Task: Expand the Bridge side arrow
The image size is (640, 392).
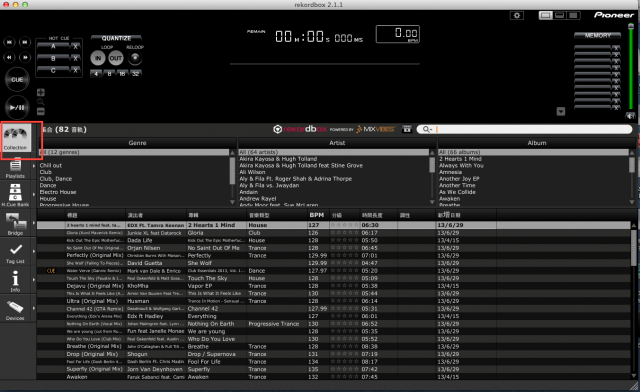Action: click(34, 223)
